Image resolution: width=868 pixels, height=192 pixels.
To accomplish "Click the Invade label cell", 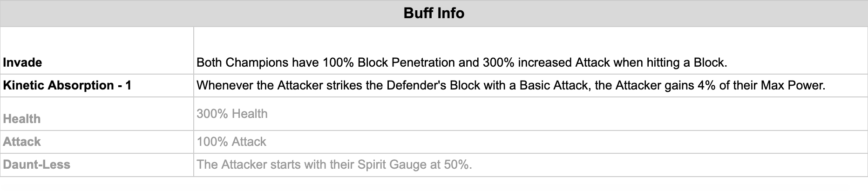I will point(97,50).
